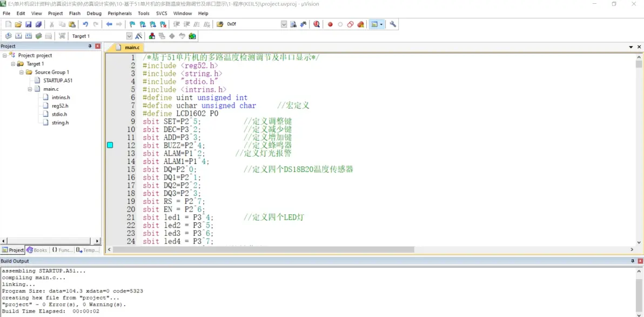Collapse the Source Group 1 tree node
644x317 pixels.
(22, 72)
